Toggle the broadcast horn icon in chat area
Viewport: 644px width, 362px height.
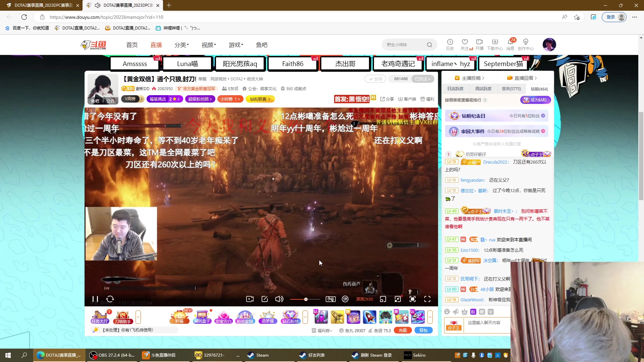[x=455, y=312]
